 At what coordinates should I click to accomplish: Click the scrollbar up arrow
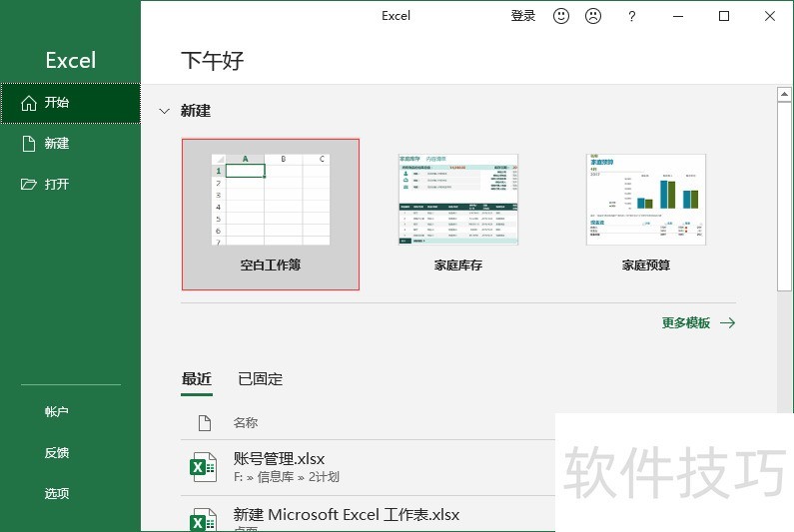784,94
